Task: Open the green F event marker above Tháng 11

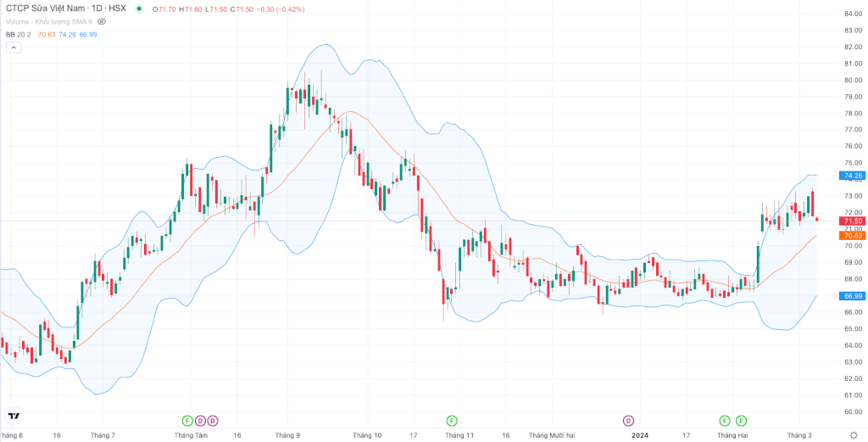Action: (453, 421)
